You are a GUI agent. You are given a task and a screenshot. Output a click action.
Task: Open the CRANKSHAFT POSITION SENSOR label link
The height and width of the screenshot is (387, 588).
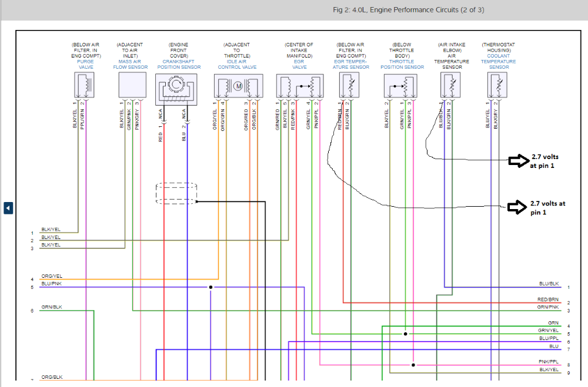(179, 67)
